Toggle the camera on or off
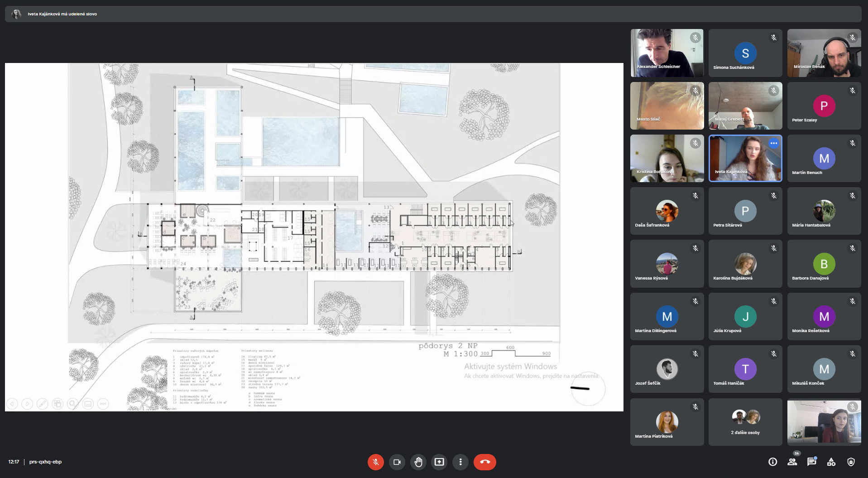The height and width of the screenshot is (478, 868). click(397, 462)
